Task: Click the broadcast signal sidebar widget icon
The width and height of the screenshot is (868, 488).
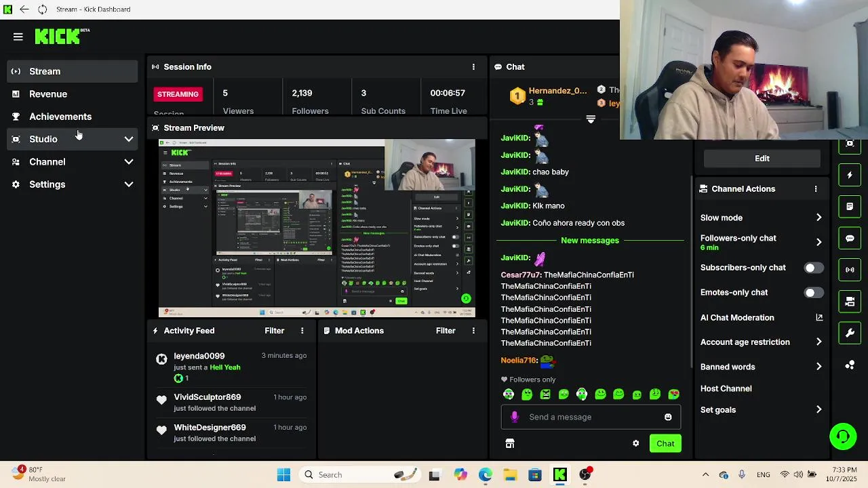Action: pos(850,269)
